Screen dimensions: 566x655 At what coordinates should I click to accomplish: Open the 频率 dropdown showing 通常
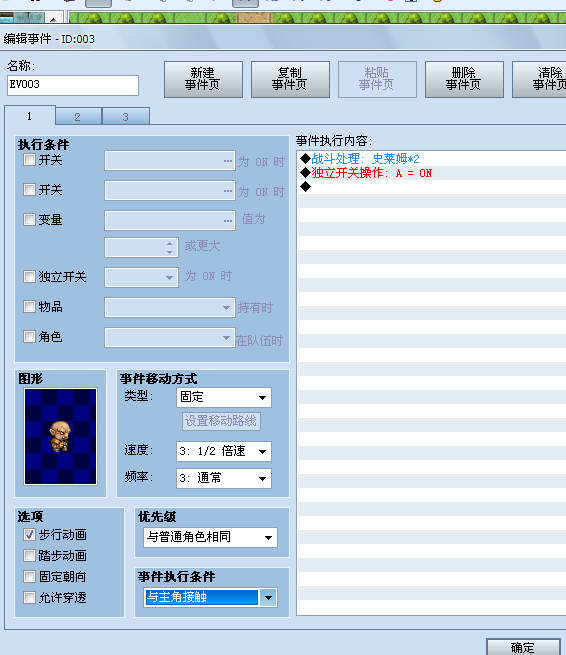click(x=224, y=478)
